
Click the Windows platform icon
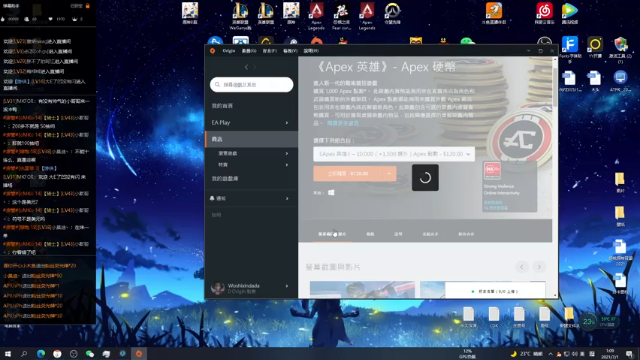[x=331, y=192]
